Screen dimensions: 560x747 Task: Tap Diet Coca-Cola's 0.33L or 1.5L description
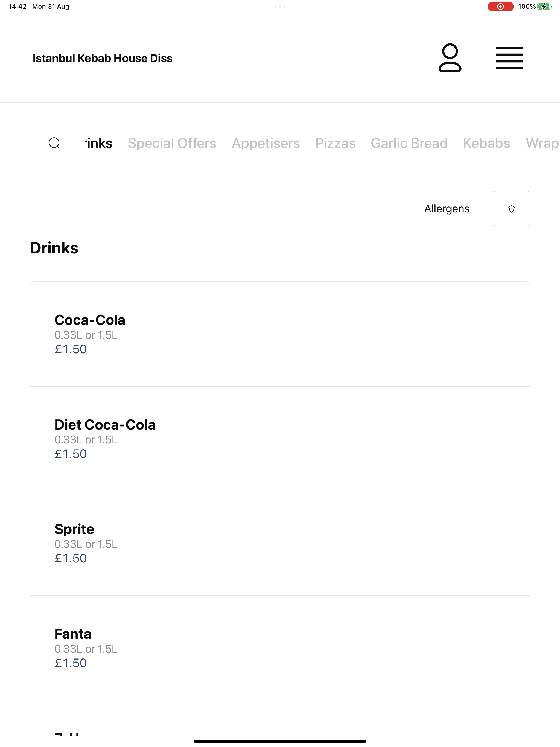coord(86,439)
